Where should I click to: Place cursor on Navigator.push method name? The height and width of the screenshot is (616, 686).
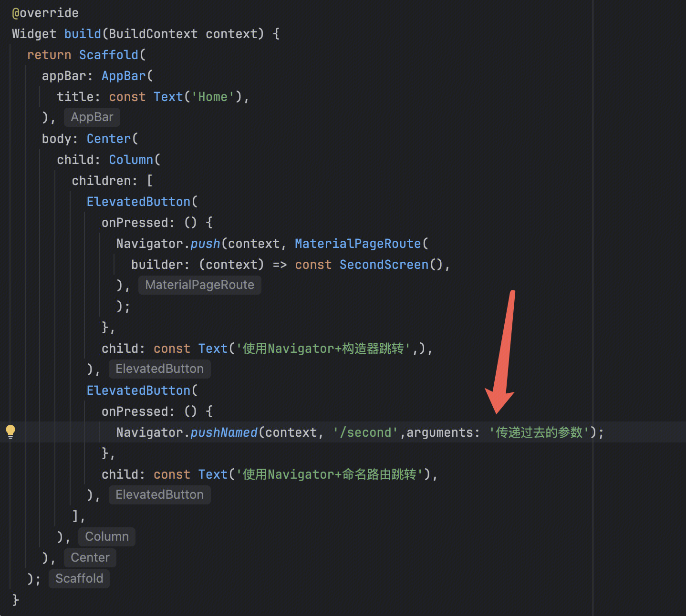pyautogui.click(x=205, y=244)
